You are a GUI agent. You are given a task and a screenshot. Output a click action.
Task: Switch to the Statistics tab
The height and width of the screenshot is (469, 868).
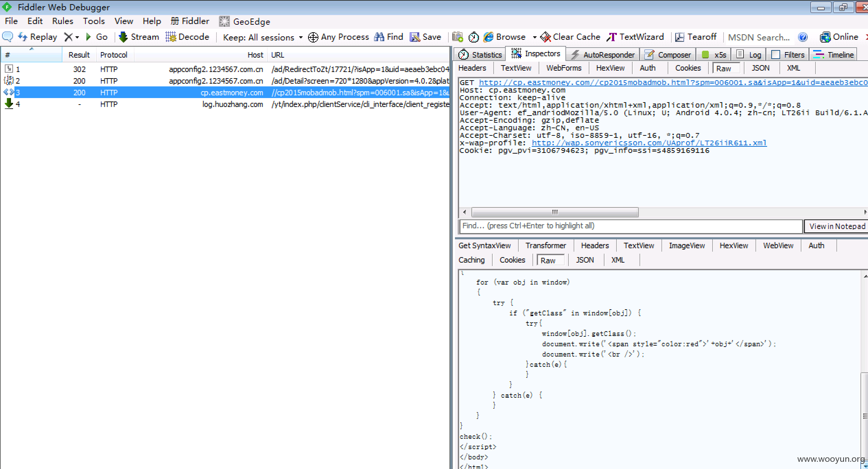[x=480, y=55]
